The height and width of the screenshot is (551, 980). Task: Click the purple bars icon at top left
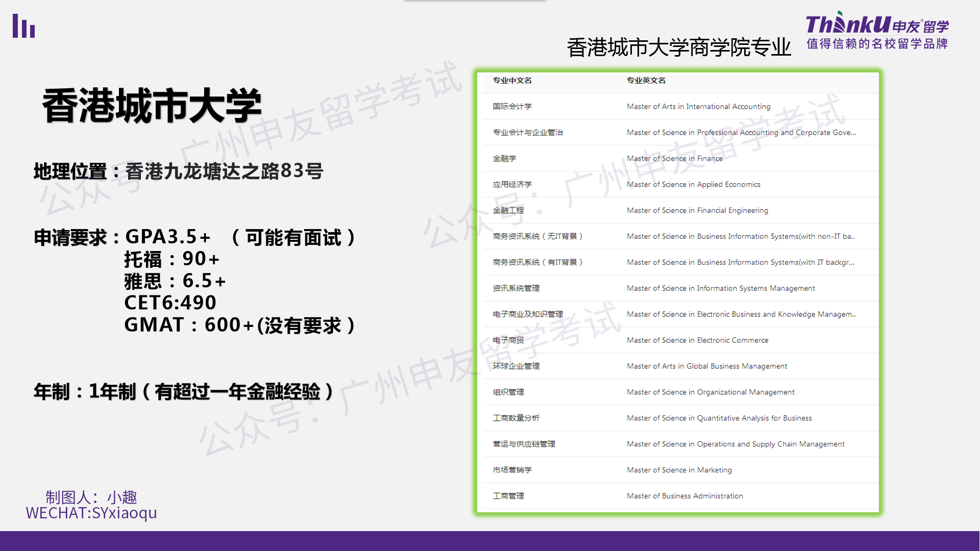pyautogui.click(x=23, y=26)
